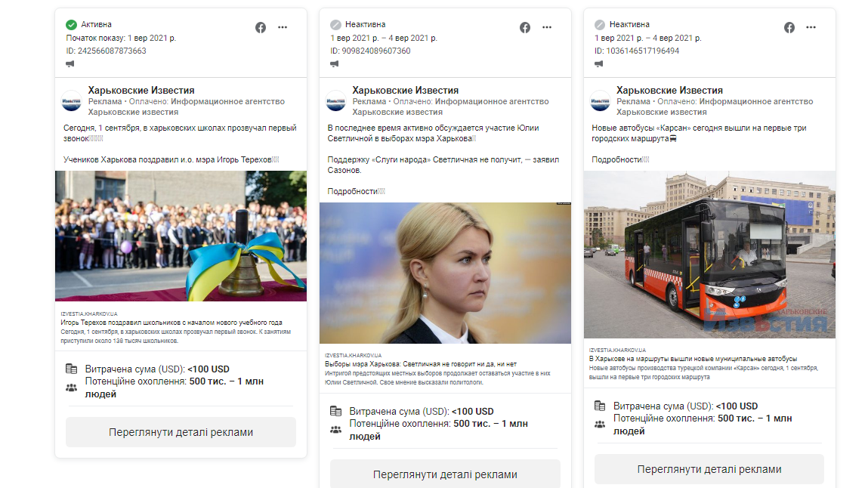
Task: Click the megaphone icon under ID 1036146517196494
Action: coord(599,64)
